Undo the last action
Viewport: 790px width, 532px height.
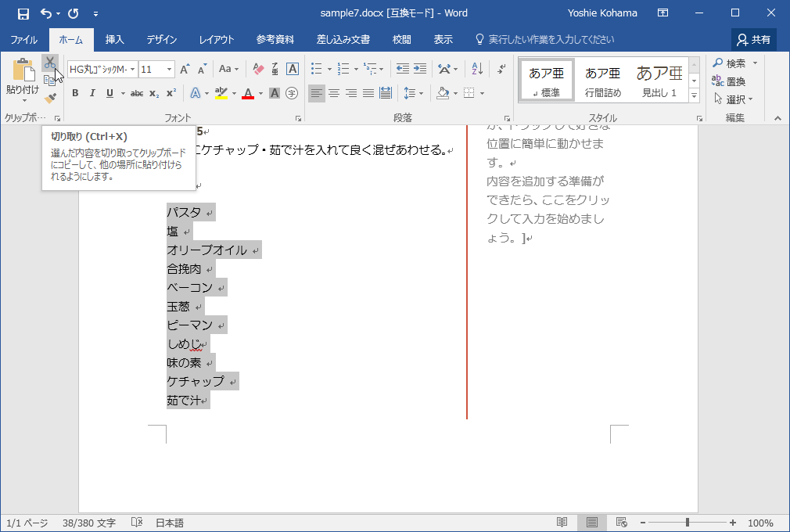(x=46, y=13)
